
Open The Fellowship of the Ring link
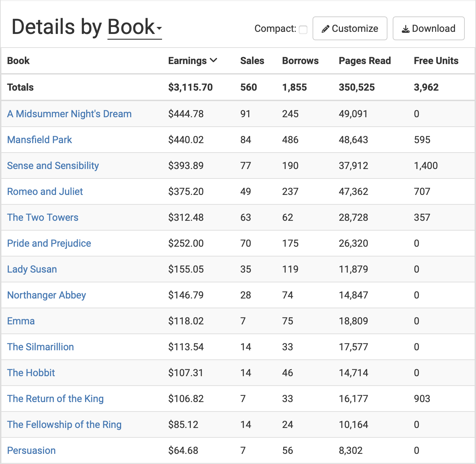coord(64,424)
